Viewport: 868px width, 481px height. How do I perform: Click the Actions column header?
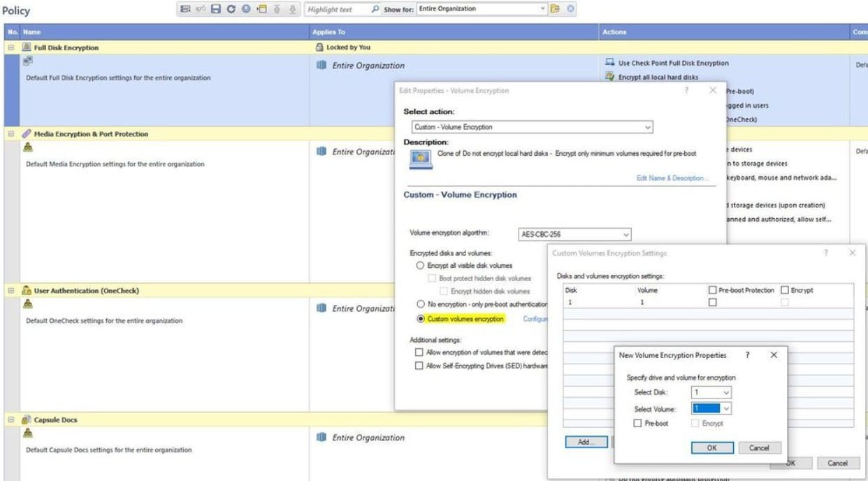coord(724,32)
